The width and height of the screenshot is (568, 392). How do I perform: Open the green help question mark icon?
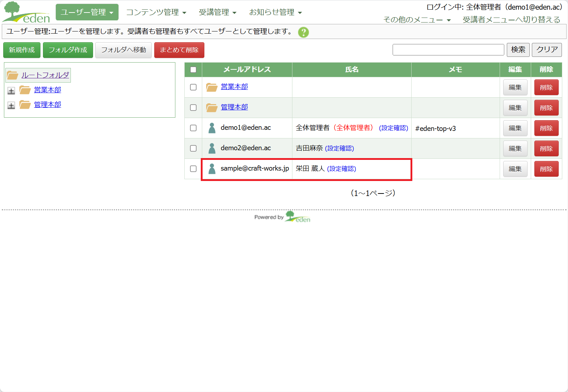click(304, 32)
